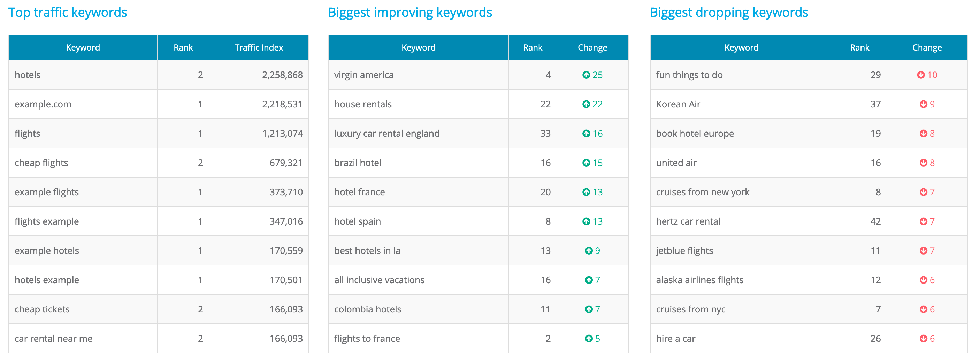Select the luxury car rental england keyword
980x362 pixels.
[x=386, y=134]
